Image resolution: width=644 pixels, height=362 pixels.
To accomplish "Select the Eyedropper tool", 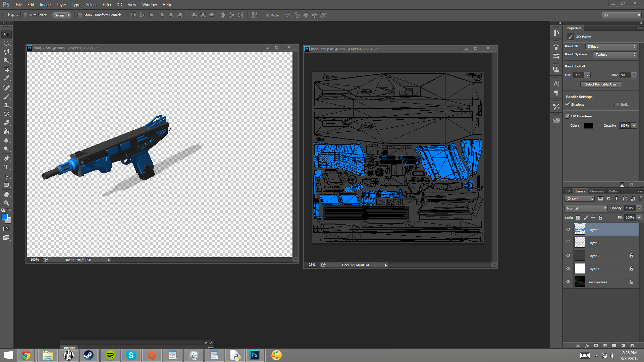I will click(6, 78).
